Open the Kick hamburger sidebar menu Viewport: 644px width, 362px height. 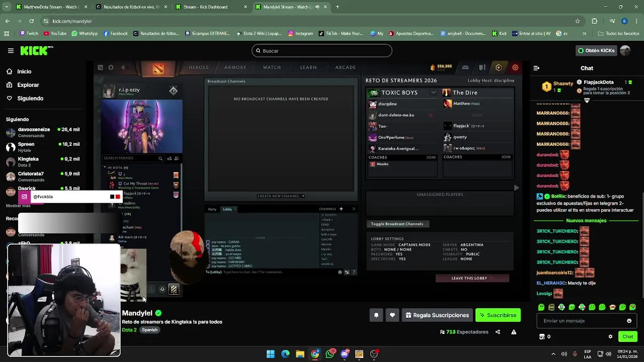coord(11,51)
